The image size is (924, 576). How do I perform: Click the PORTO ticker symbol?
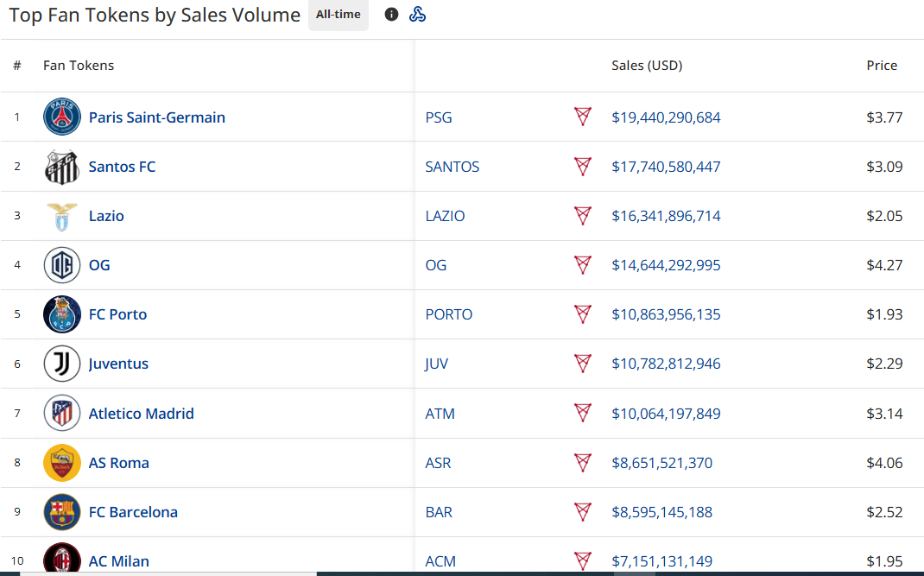448,314
